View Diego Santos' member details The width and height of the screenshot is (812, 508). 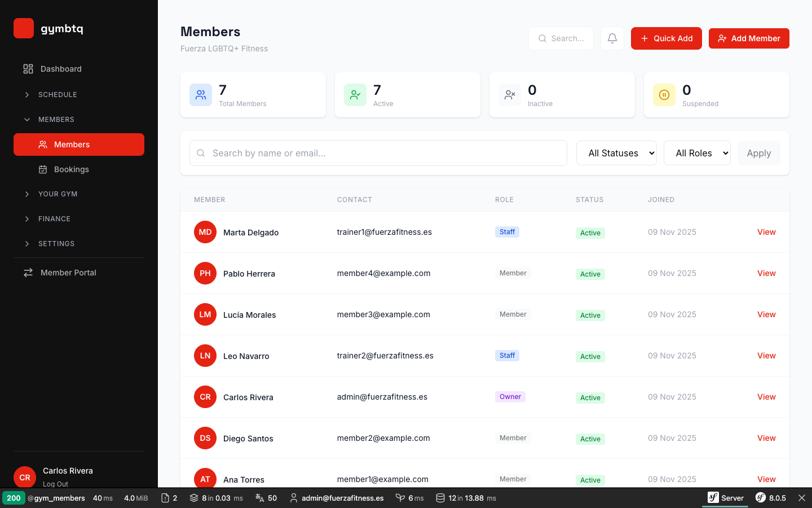766,438
